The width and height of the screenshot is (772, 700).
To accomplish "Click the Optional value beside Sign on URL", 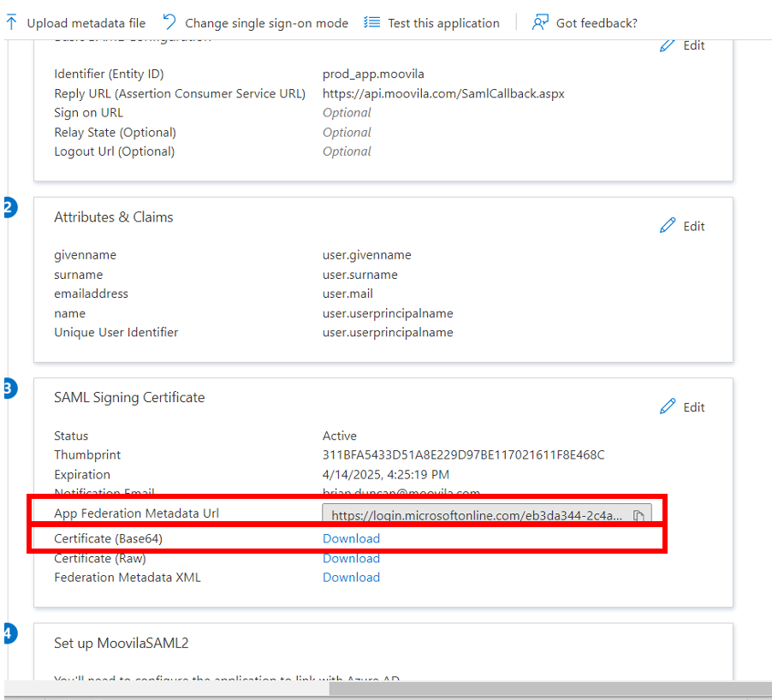I will click(347, 113).
